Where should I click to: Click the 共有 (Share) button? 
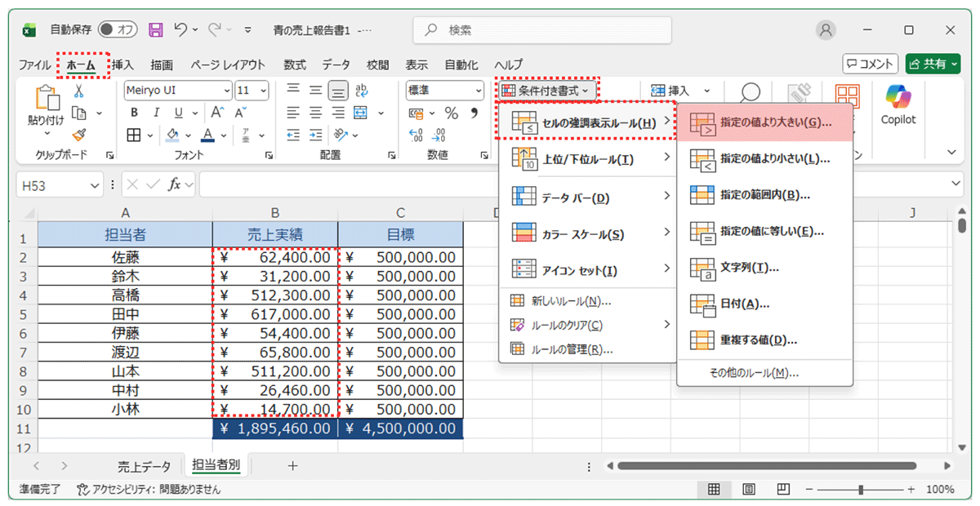932,64
